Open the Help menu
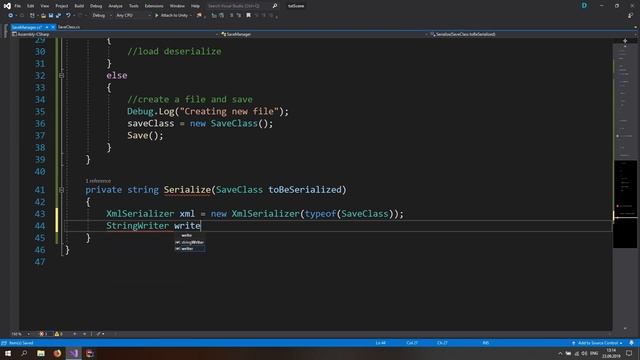 pyautogui.click(x=196, y=6)
